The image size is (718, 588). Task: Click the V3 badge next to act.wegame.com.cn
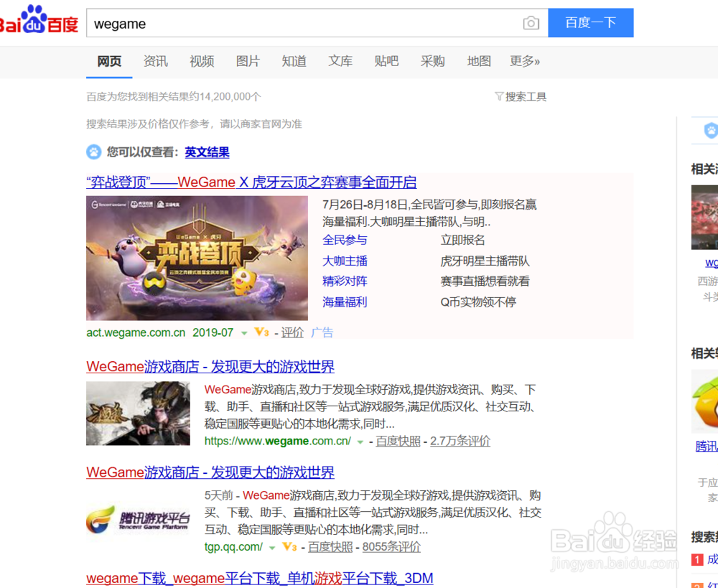pyautogui.click(x=261, y=332)
